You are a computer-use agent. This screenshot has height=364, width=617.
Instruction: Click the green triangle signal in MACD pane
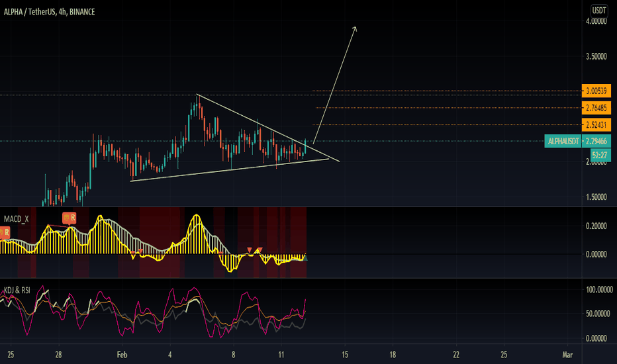pos(305,257)
